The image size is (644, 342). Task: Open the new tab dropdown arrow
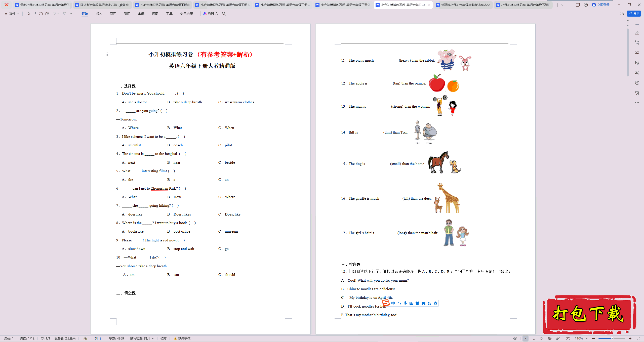[562, 5]
